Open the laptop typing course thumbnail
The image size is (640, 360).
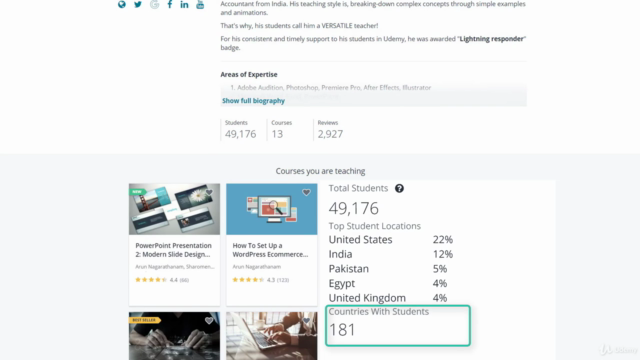pyautogui.click(x=272, y=336)
